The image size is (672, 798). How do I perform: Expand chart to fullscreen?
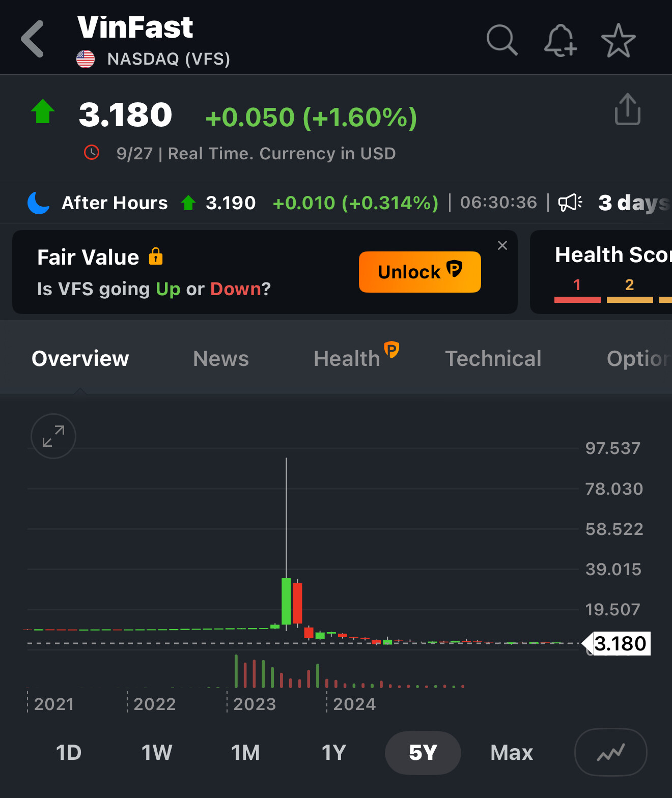(53, 436)
